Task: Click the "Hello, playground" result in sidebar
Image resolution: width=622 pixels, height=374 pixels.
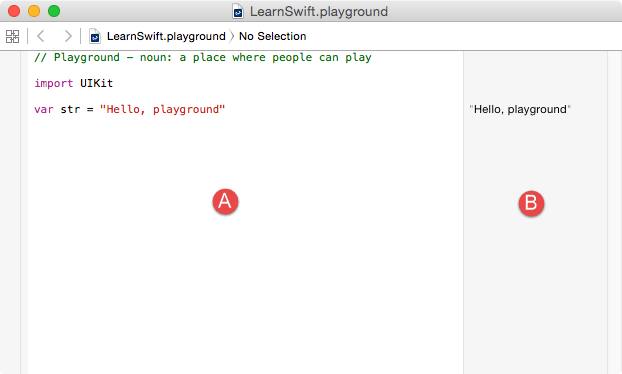Action: click(520, 109)
